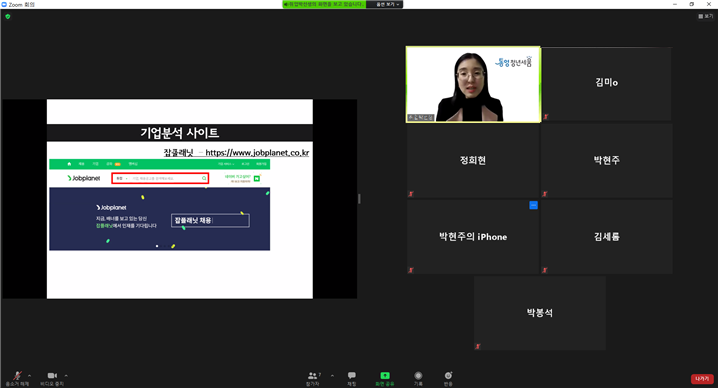Expand the audio options arrow beside microphone

[x=30, y=376]
